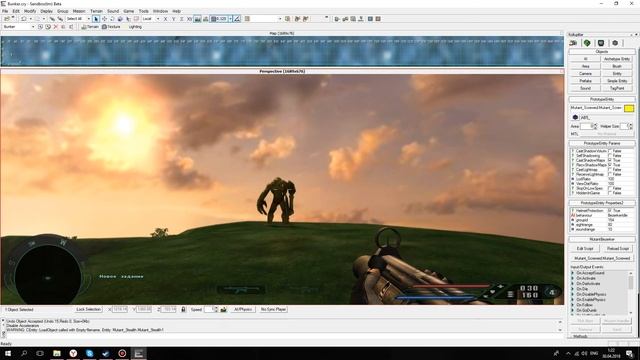This screenshot has width=640, height=360.
Task: Click the Area value input field
Action: click(x=586, y=127)
